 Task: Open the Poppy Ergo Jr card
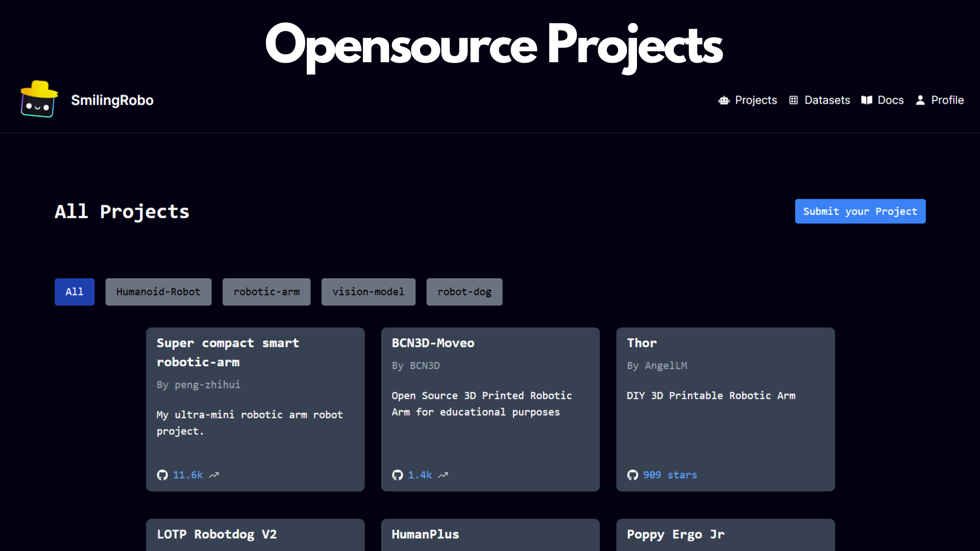point(725,535)
